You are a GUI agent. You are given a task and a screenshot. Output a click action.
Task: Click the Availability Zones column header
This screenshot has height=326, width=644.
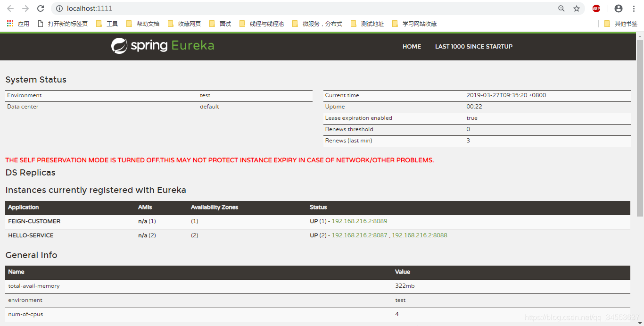215,207
